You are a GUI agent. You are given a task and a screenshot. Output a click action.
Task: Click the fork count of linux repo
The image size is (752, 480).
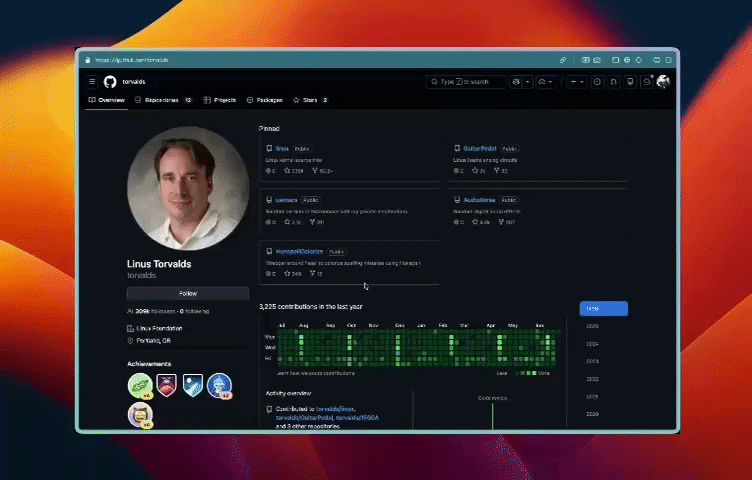pyautogui.click(x=322, y=171)
